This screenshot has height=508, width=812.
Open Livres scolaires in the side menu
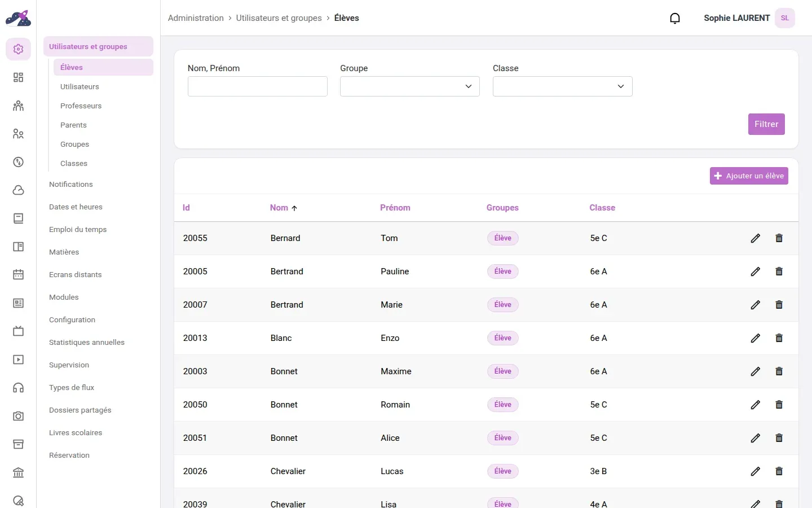pos(76,433)
